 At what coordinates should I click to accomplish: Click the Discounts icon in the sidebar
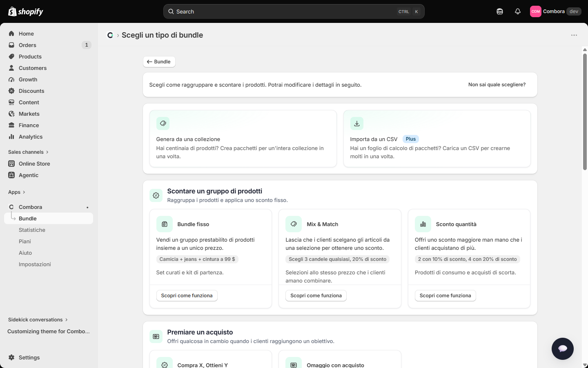[x=11, y=91]
